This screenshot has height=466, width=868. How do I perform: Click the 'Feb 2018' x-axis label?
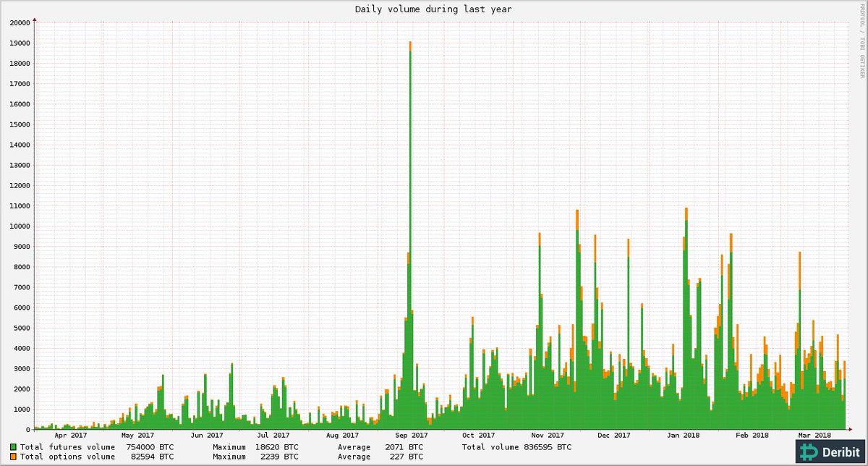[x=752, y=435]
